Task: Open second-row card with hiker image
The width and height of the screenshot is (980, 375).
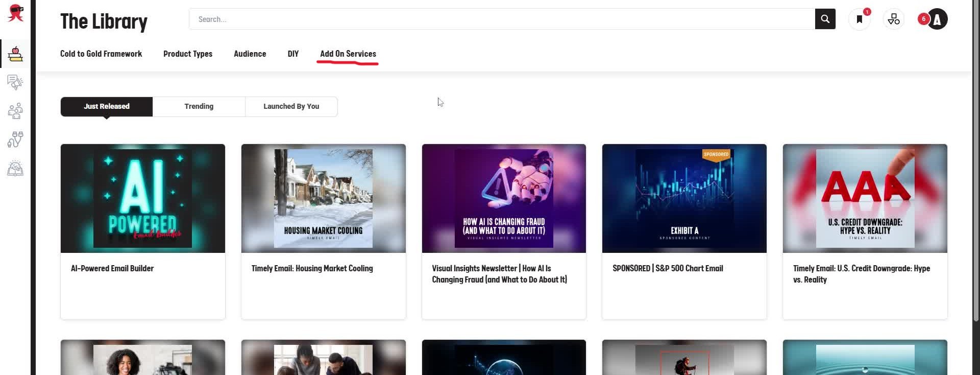Action: point(684,358)
